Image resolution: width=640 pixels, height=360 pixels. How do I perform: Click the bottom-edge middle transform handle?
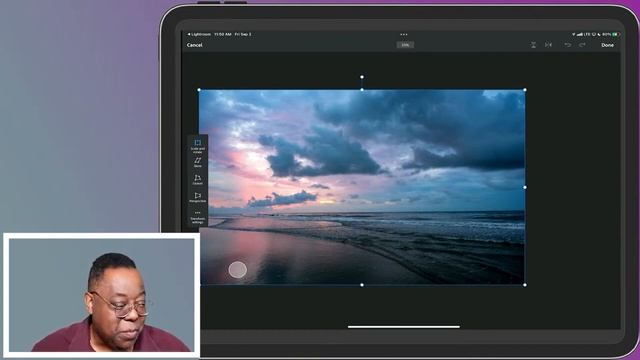[x=362, y=285]
